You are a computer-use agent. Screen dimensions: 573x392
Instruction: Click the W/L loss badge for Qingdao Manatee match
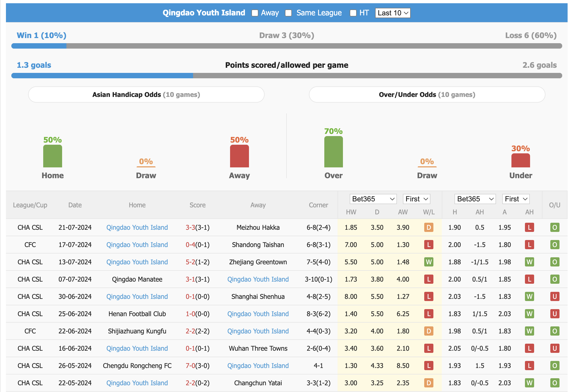point(429,279)
